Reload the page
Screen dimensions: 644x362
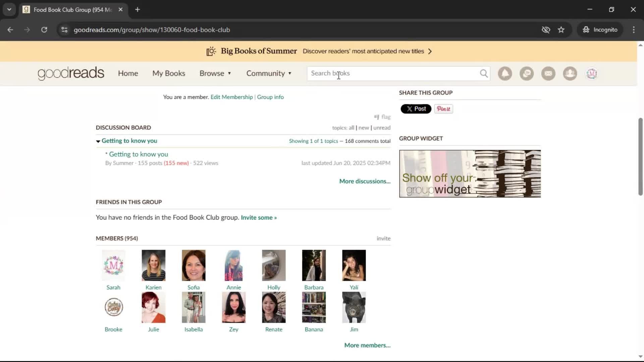pos(44,30)
